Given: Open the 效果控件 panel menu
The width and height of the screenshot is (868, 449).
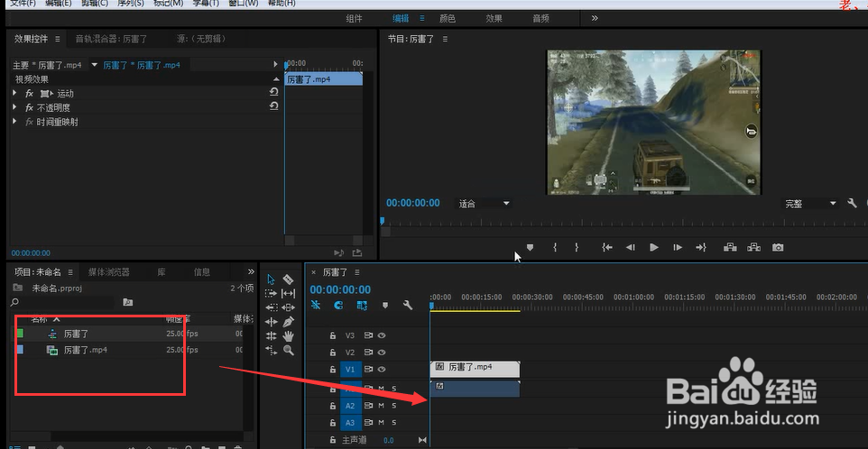Looking at the screenshot, I should [58, 39].
